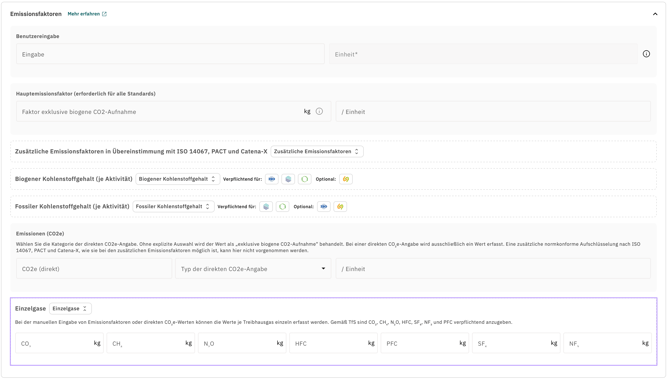This screenshot has width=670, height=381.
Task: Click teal cube badge in Fossiler Kohlenstoffgehalt row
Action: 266,207
